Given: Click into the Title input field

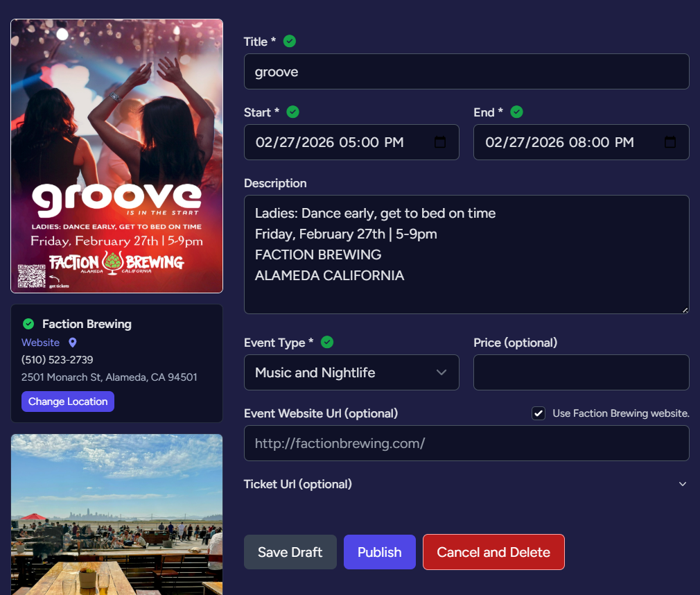Looking at the screenshot, I should [x=466, y=71].
